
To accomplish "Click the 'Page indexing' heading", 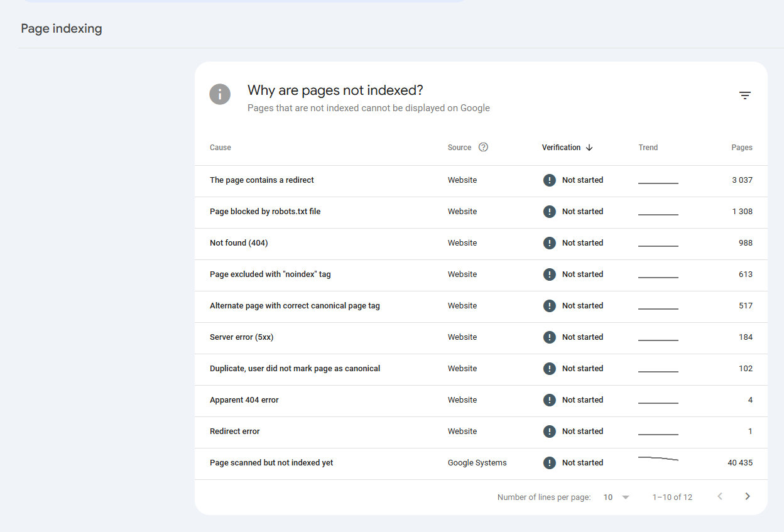I will tap(62, 29).
